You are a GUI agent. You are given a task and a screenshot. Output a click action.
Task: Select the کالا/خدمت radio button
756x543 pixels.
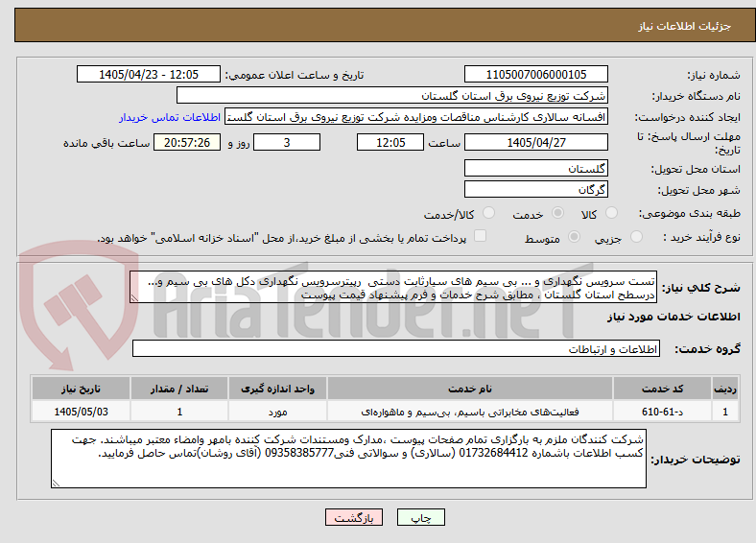tap(489, 213)
